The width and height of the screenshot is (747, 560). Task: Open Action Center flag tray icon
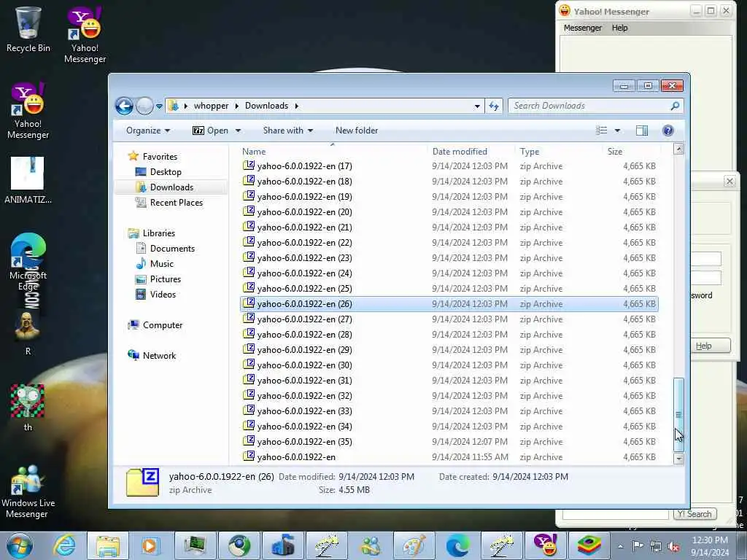point(638,545)
